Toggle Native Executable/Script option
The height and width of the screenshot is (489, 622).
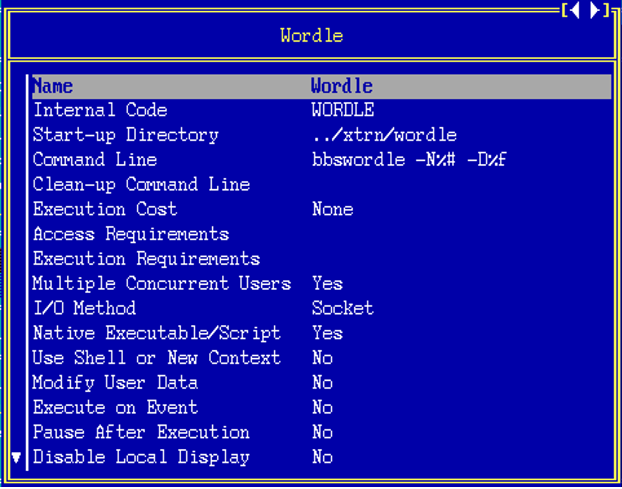click(321, 333)
